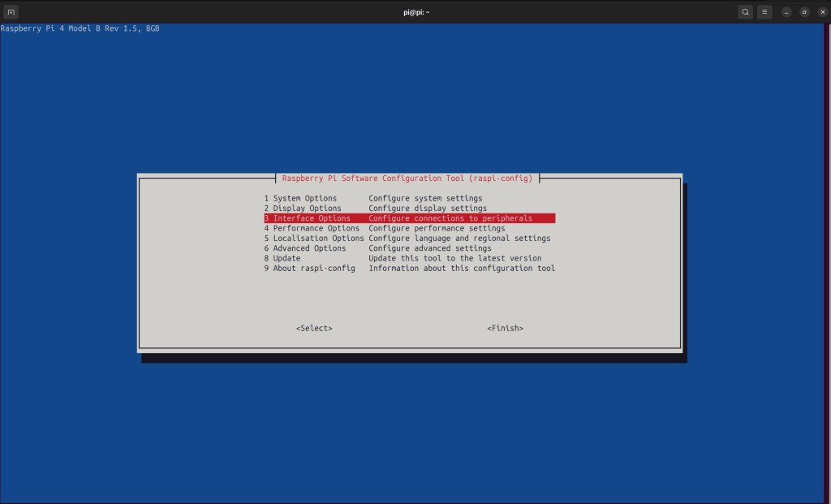Close the pi@pi terminal window
This screenshot has width=831, height=504.
click(x=822, y=12)
